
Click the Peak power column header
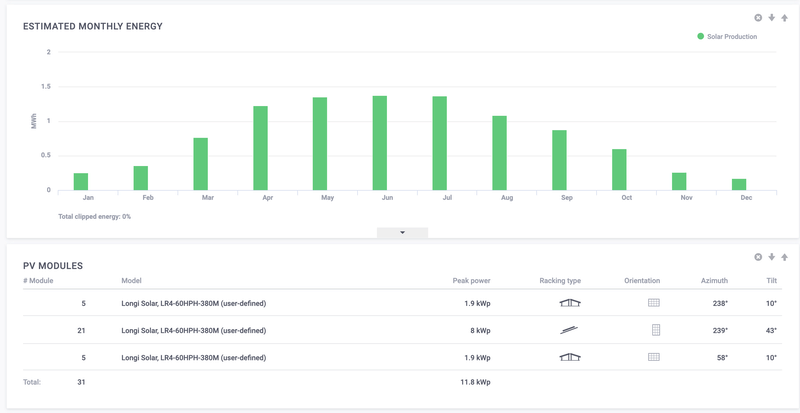472,281
